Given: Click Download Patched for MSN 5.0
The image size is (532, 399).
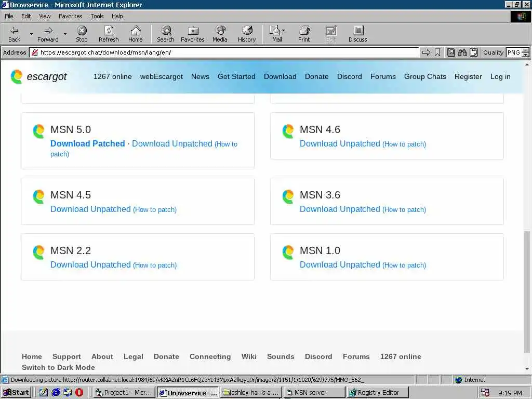Looking at the screenshot, I should tap(87, 143).
